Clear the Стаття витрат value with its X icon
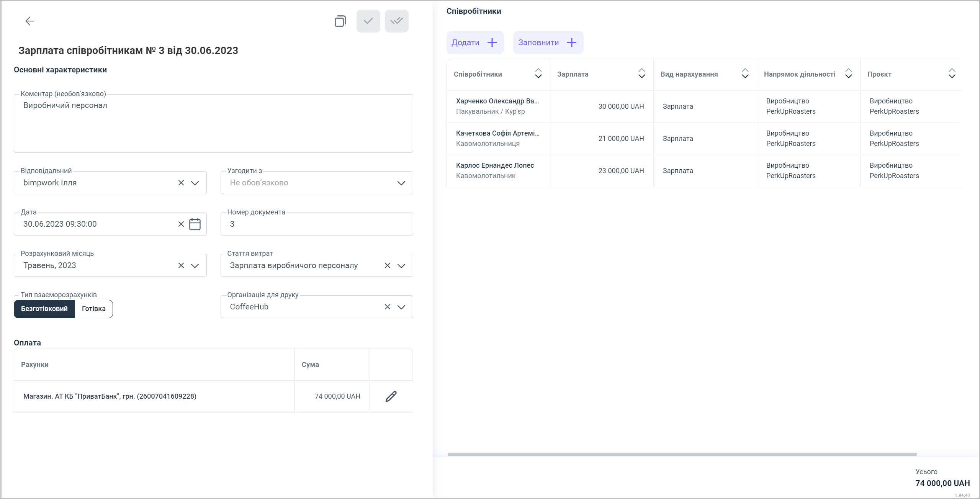 388,265
